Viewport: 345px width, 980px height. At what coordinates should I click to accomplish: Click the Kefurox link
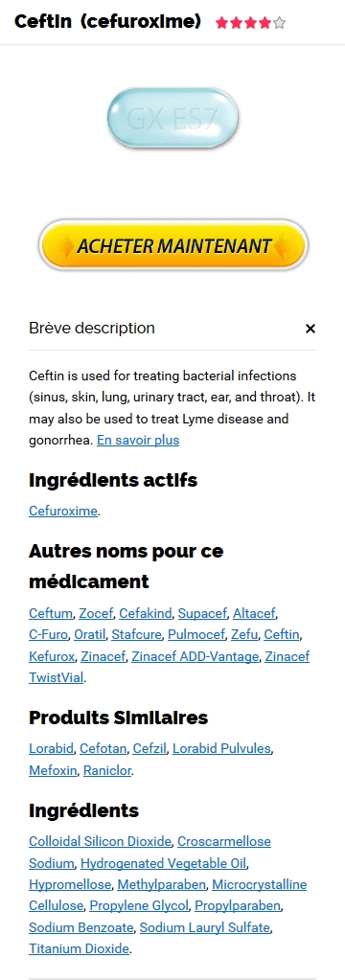52,656
